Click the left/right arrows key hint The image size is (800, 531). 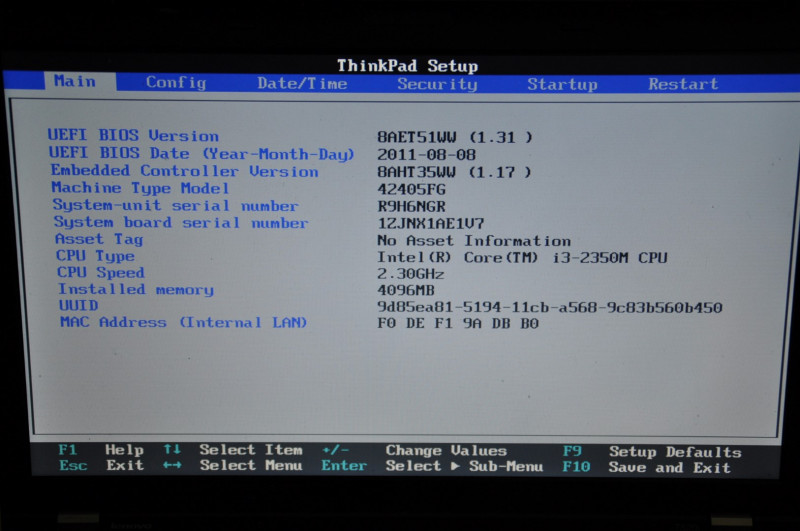(172, 465)
